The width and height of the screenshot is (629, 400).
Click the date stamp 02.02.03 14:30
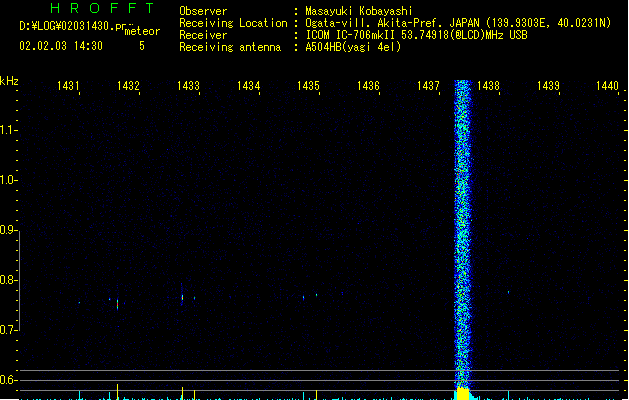61,46
